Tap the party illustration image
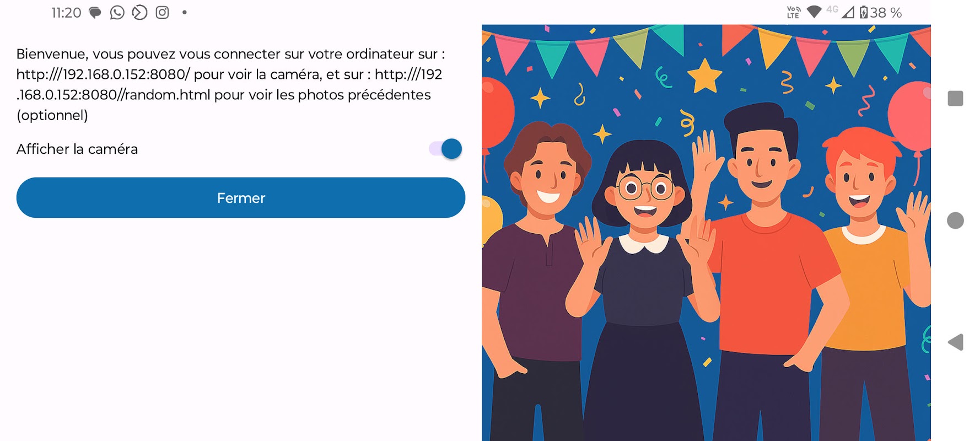Screen dimensions: 980x441 (706, 233)
